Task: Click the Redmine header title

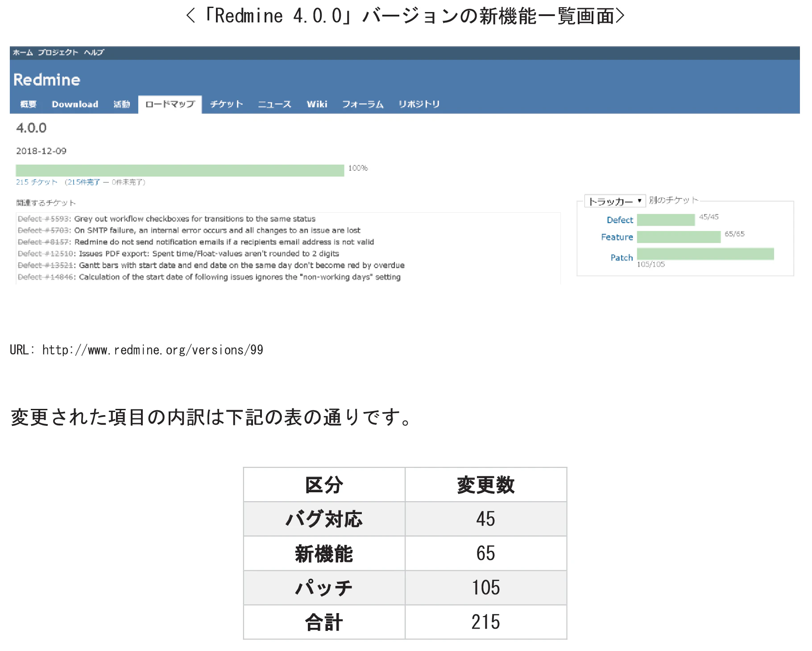Action: [47, 80]
